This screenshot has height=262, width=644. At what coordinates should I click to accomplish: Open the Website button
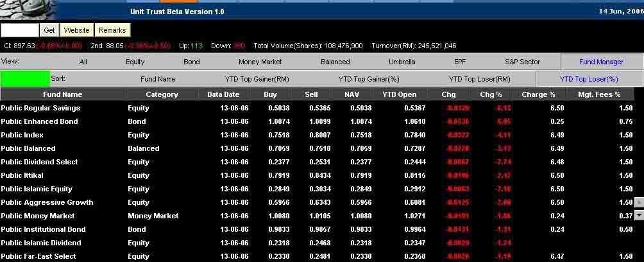(x=76, y=30)
